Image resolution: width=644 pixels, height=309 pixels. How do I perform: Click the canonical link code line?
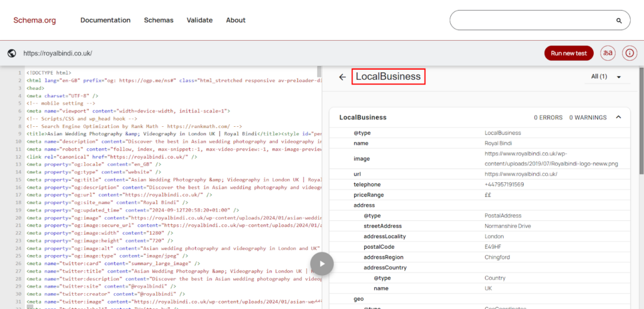click(x=112, y=157)
